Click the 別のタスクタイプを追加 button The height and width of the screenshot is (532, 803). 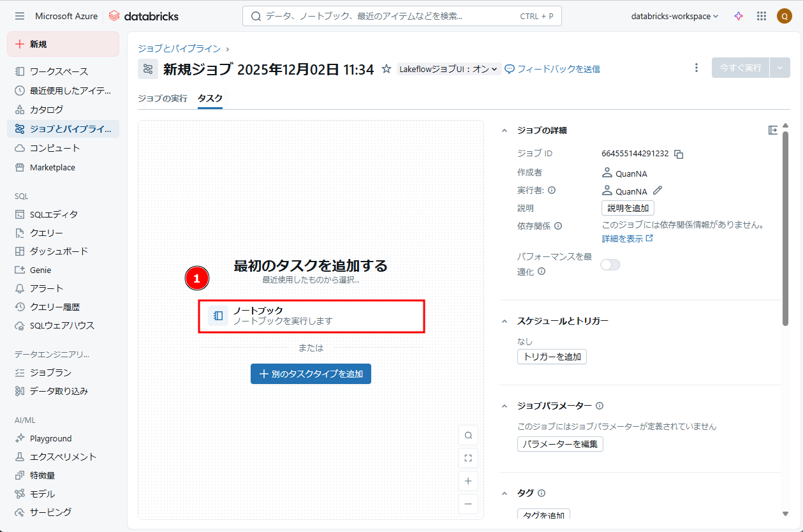pos(311,374)
